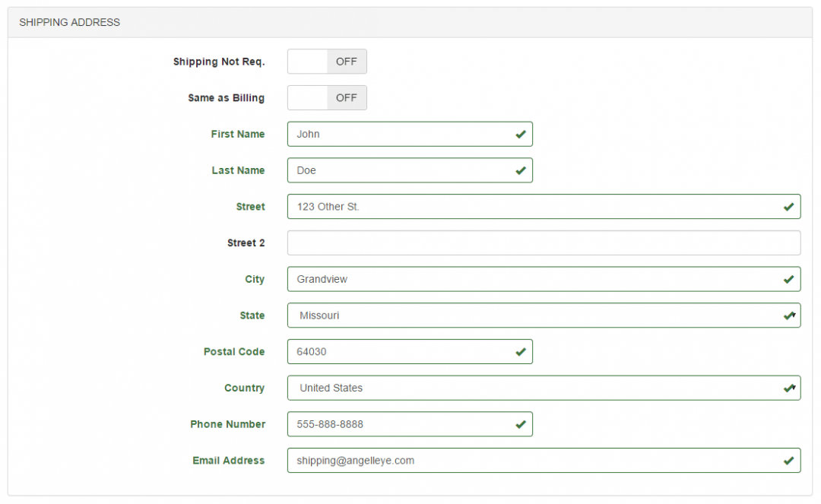
Task: Click the checkmark icon in Postal Code field
Action: (521, 351)
